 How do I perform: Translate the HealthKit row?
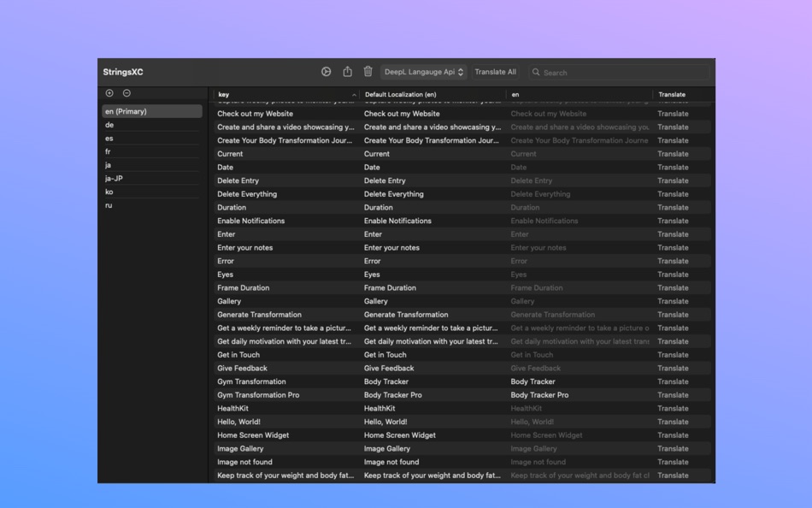[x=673, y=409]
